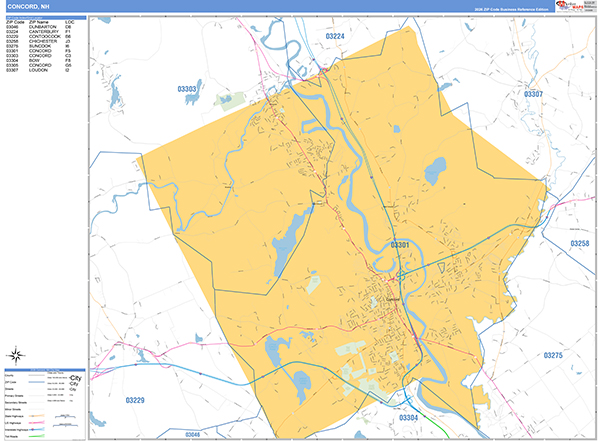Click the 03304 label on the map
Screen dimensions: 600x441
408,418
